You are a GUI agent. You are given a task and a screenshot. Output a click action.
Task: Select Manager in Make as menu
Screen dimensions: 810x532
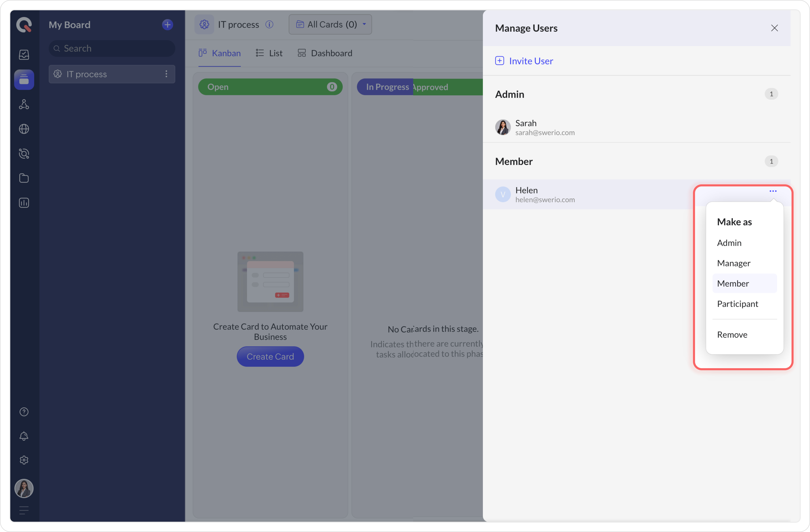pos(733,263)
